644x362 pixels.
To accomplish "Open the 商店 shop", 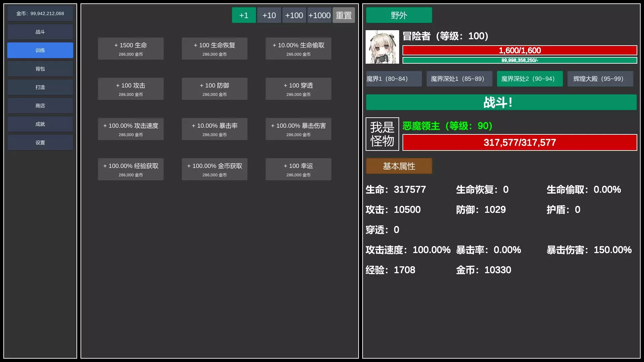I will point(40,106).
